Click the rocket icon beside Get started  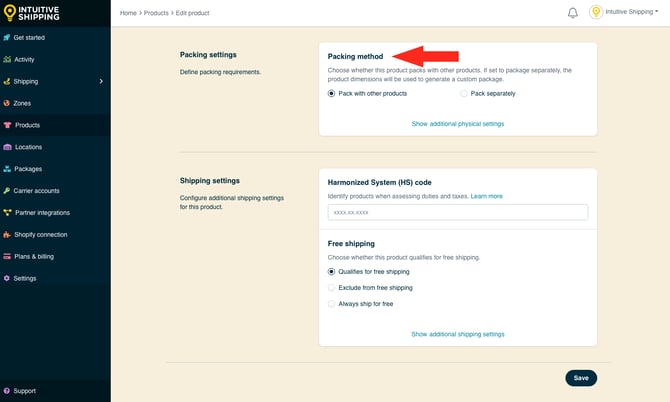tap(7, 37)
